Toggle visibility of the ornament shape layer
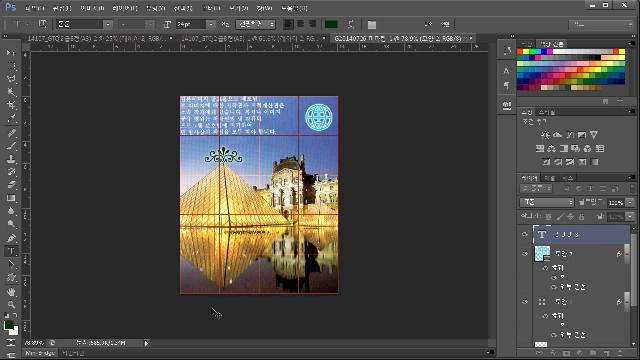The width and height of the screenshot is (640, 360). 525,302
